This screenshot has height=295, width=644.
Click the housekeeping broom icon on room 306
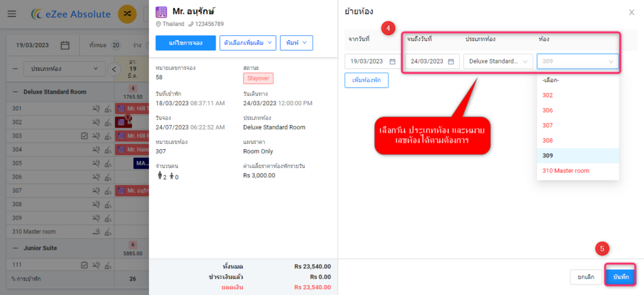(x=108, y=177)
